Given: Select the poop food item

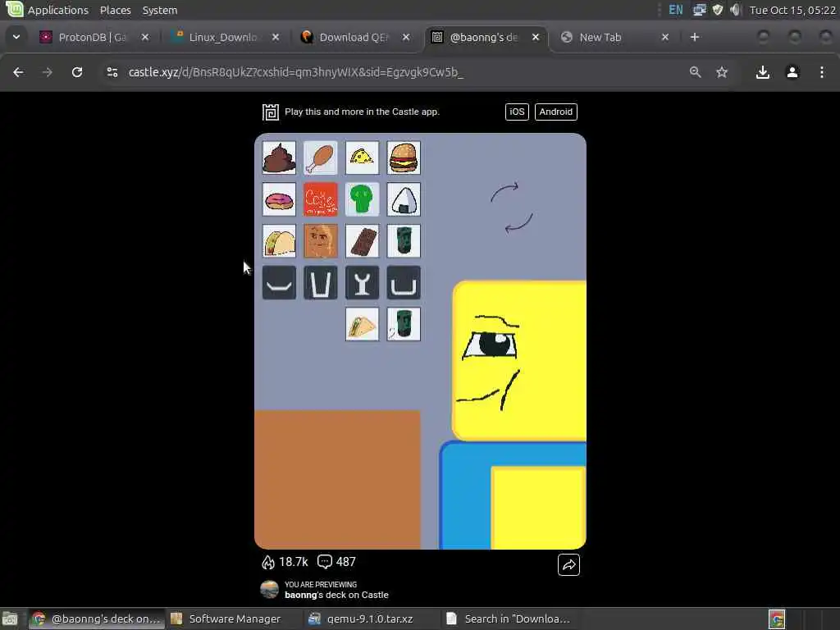Looking at the screenshot, I should 279,158.
